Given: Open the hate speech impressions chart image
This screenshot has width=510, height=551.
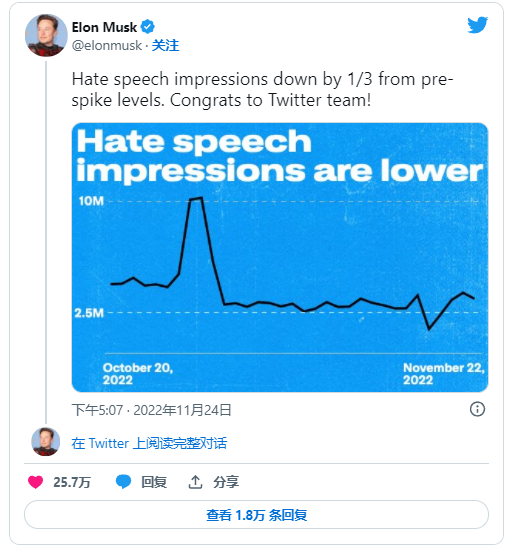Looking at the screenshot, I should click(x=280, y=257).
